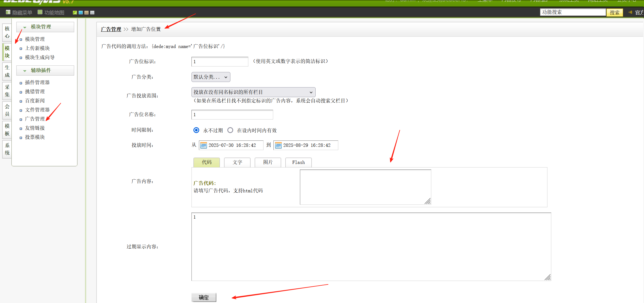Focus the 功能搜索 search field
Image resolution: width=644 pixels, height=303 pixels.
pos(573,12)
